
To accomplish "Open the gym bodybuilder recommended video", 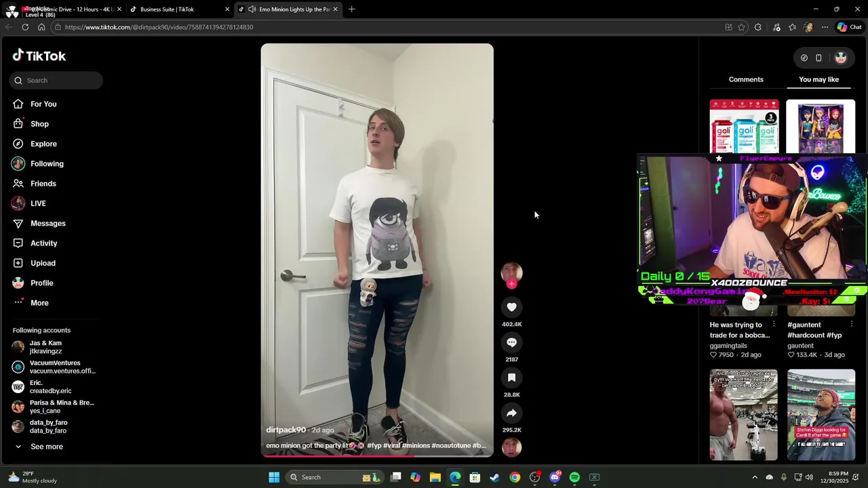I will pyautogui.click(x=744, y=415).
